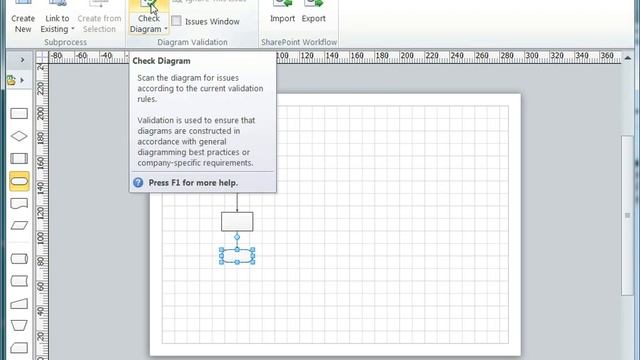Click Link to Existing subprocess

pos(57,17)
